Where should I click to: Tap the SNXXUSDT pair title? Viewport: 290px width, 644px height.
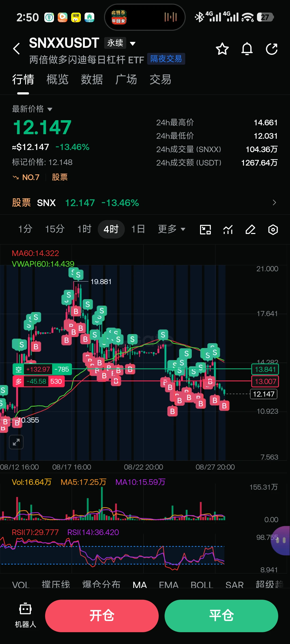[64, 43]
